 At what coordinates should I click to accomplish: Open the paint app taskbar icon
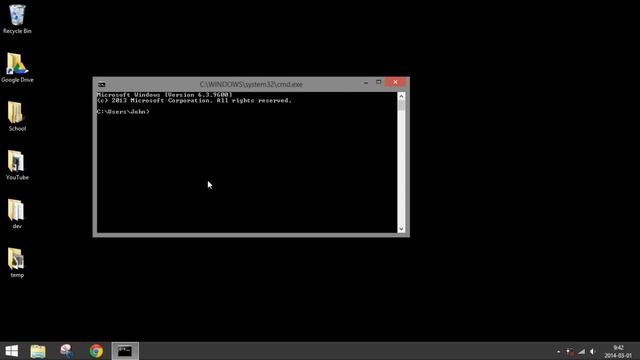[x=67, y=351]
